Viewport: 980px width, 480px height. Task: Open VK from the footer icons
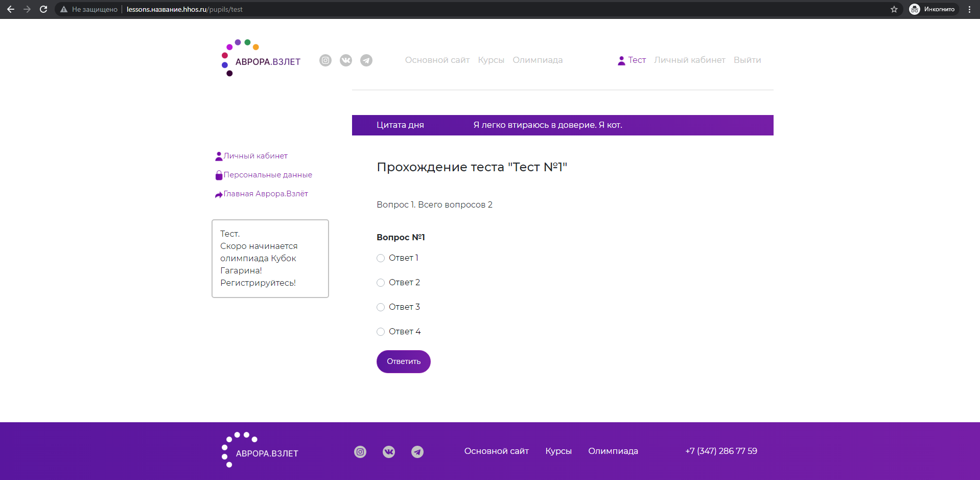point(389,452)
